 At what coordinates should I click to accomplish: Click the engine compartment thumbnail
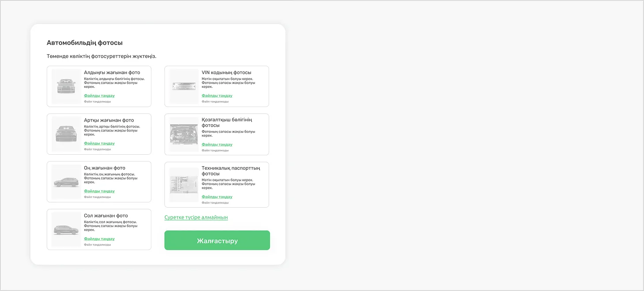[184, 134]
